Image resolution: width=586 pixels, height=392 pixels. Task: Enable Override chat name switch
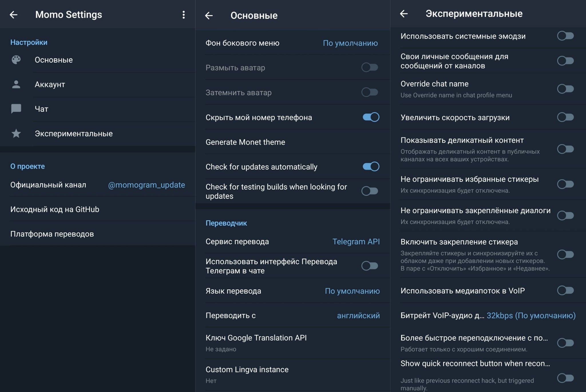(x=565, y=89)
